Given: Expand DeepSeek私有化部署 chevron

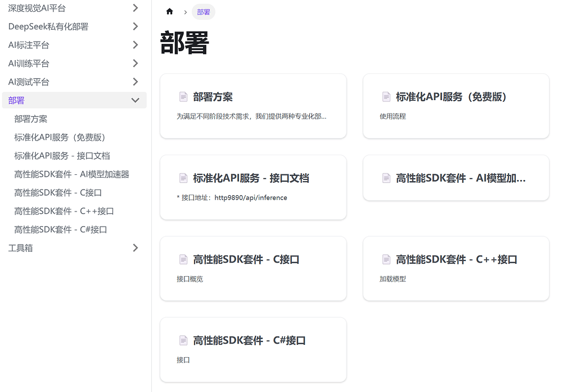Looking at the screenshot, I should 135,26.
